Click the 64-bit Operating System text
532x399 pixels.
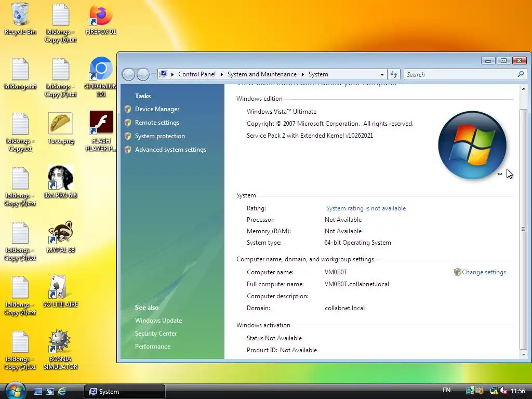coord(357,243)
